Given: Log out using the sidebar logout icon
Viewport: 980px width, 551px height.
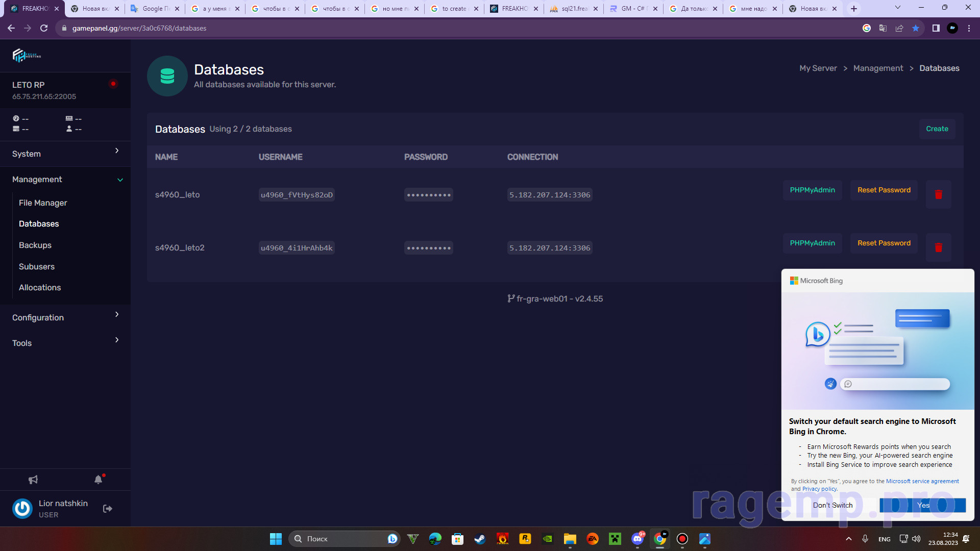Looking at the screenshot, I should (x=107, y=509).
